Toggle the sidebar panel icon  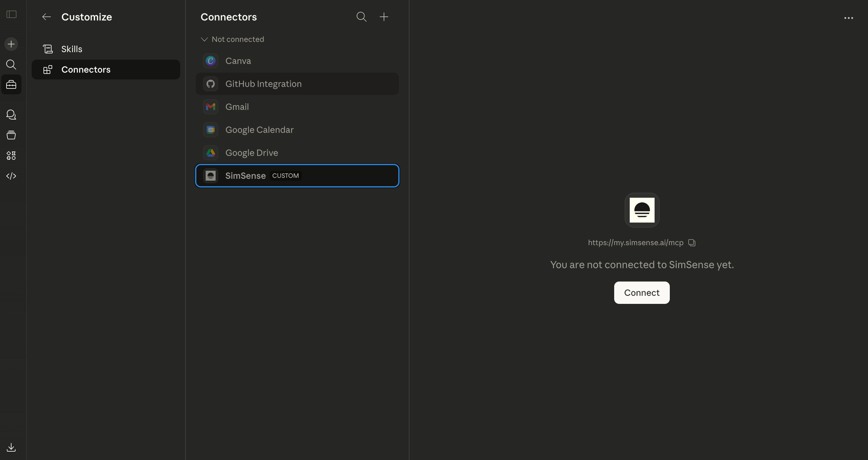pyautogui.click(x=11, y=15)
